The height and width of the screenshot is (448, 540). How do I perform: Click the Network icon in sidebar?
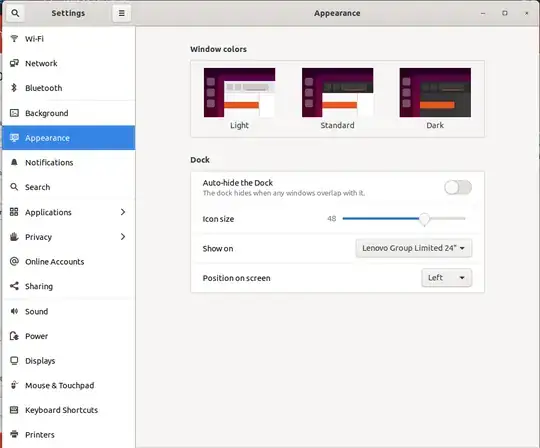(x=14, y=63)
